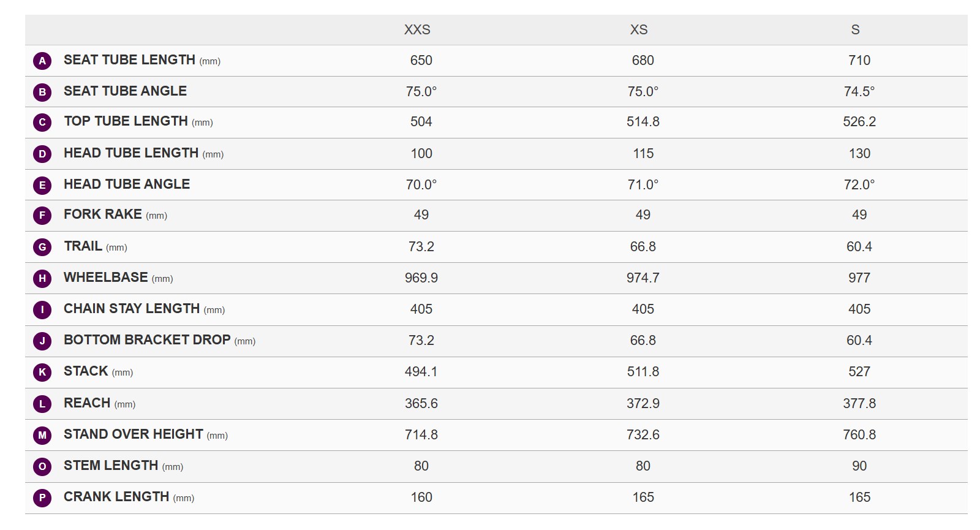Viewport: 980px width, 530px height.
Task: Click the CHAIN STAY LENGTH label
Action: [x=132, y=309]
